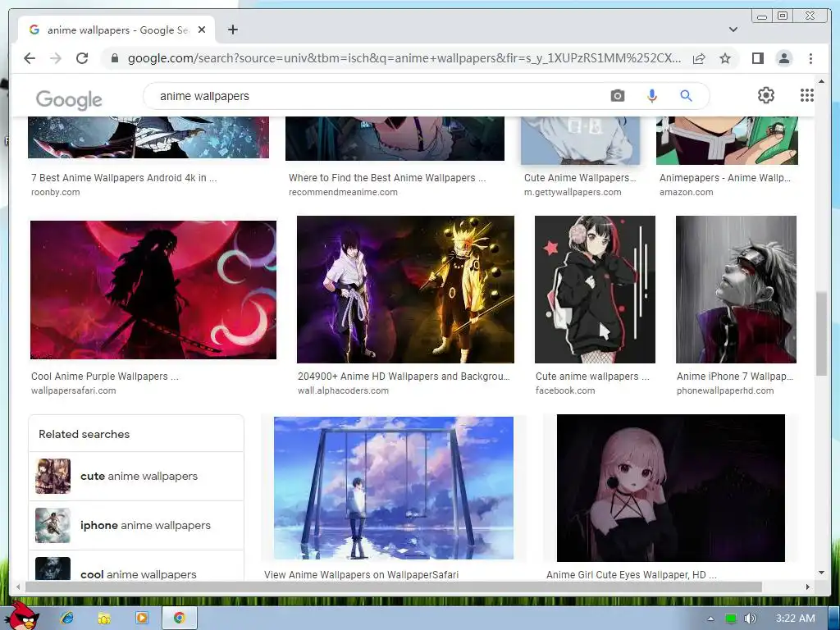This screenshot has height=630, width=840.
Task: Search by image using the camera icon
Action: pos(617,96)
